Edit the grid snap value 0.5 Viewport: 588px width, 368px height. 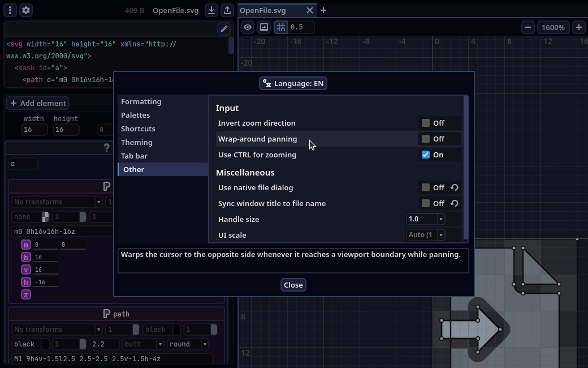click(x=301, y=27)
